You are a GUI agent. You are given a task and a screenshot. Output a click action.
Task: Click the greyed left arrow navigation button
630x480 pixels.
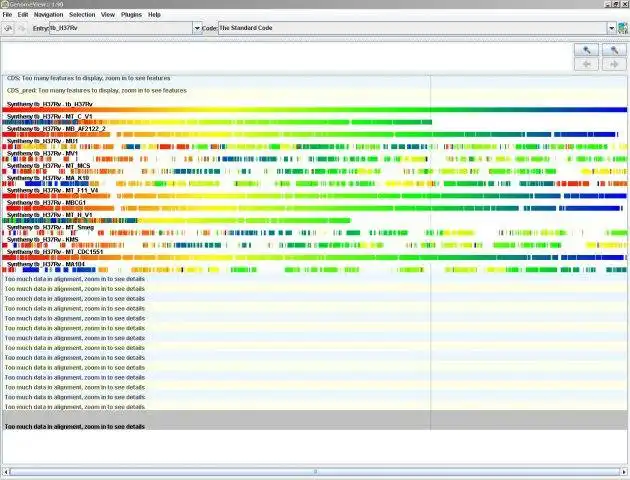[587, 64]
